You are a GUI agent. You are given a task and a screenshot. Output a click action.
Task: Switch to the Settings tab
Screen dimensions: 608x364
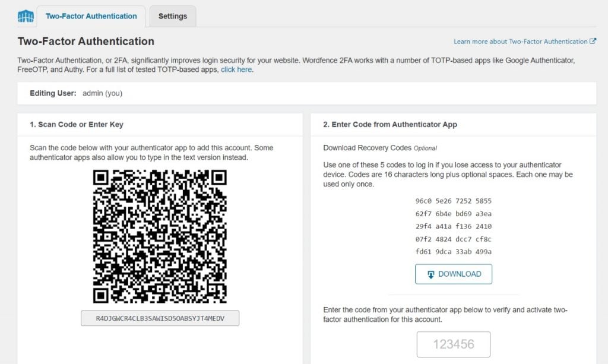(173, 17)
